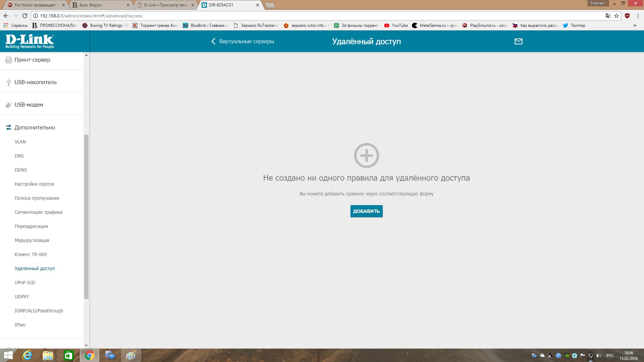This screenshot has height=362, width=644.
Task: Select DDNS in sidebar menu
Action: pos(21,170)
